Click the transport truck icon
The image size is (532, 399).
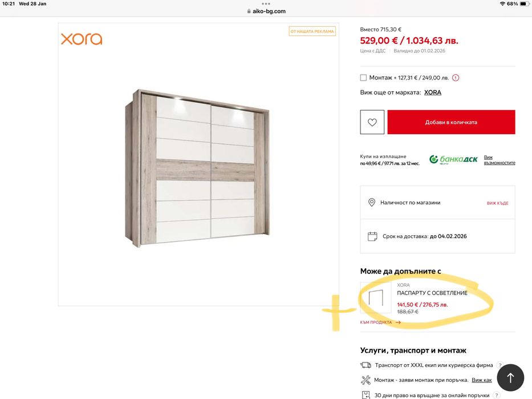(366, 365)
